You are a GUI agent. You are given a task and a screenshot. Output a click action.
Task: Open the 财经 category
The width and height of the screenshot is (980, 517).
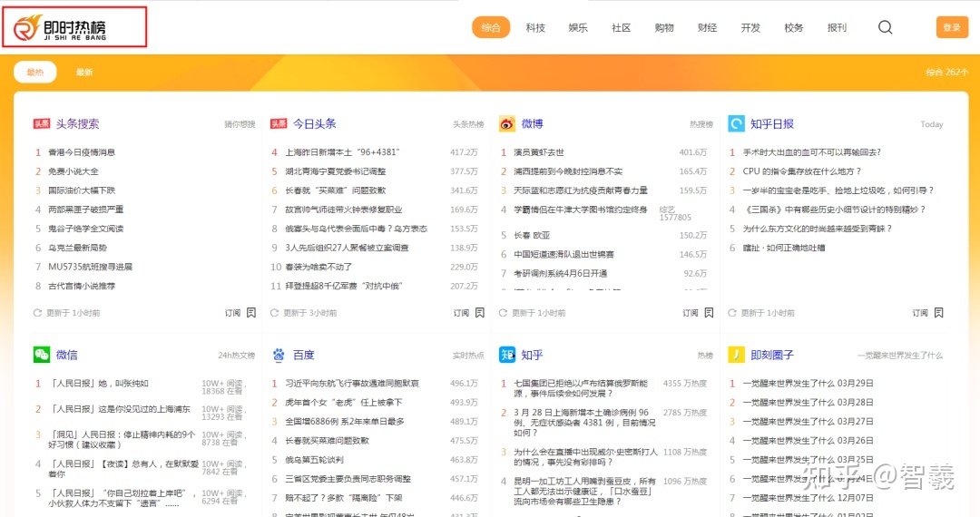[708, 27]
